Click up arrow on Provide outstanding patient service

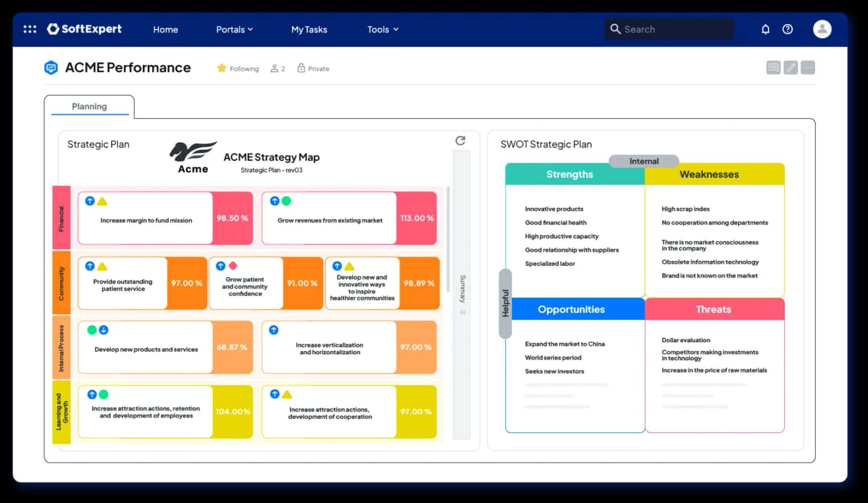[90, 266]
